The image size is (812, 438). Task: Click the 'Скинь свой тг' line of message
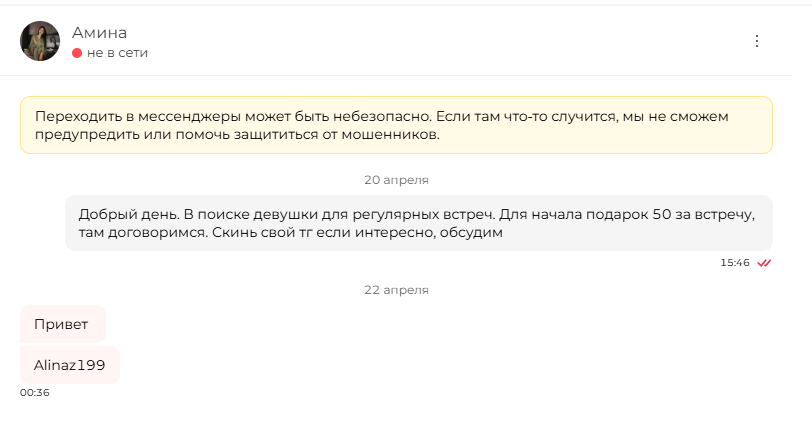coord(291,232)
